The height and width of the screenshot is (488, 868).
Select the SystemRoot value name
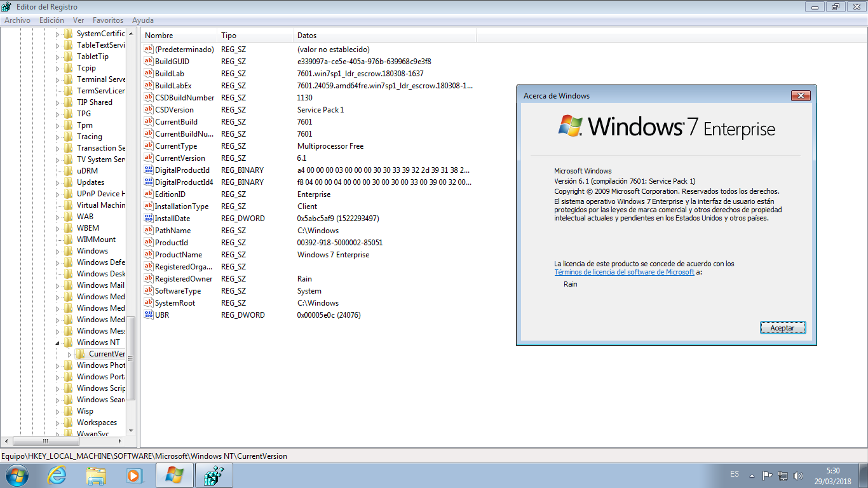click(175, 303)
